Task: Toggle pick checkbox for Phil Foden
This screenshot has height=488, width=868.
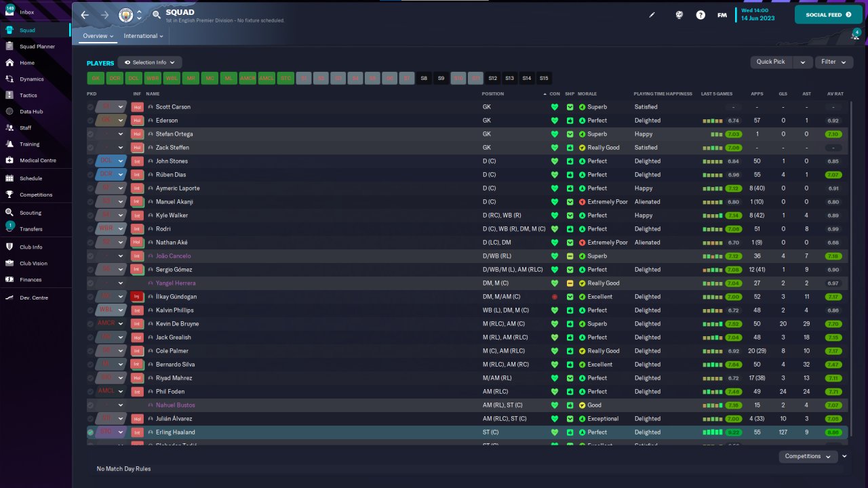Action: (91, 392)
